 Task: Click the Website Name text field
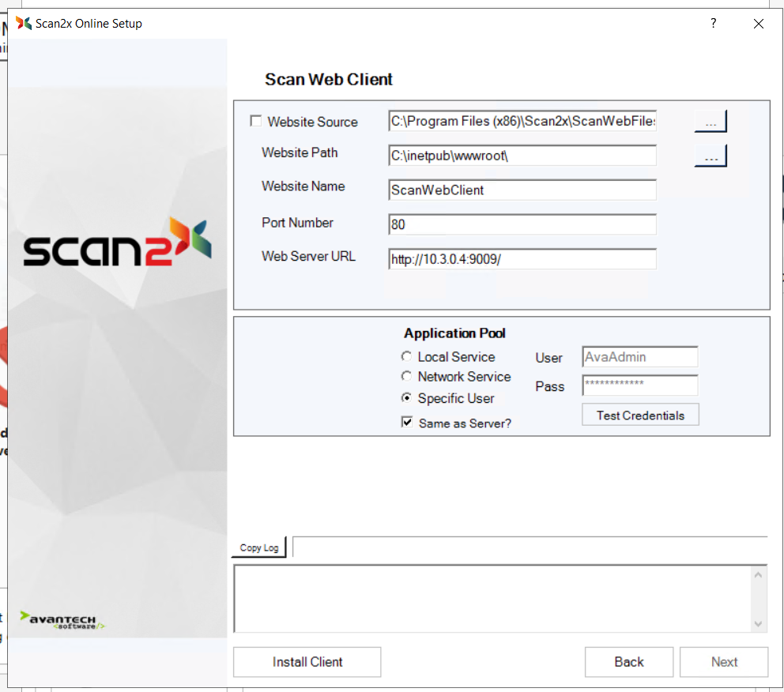pos(522,190)
